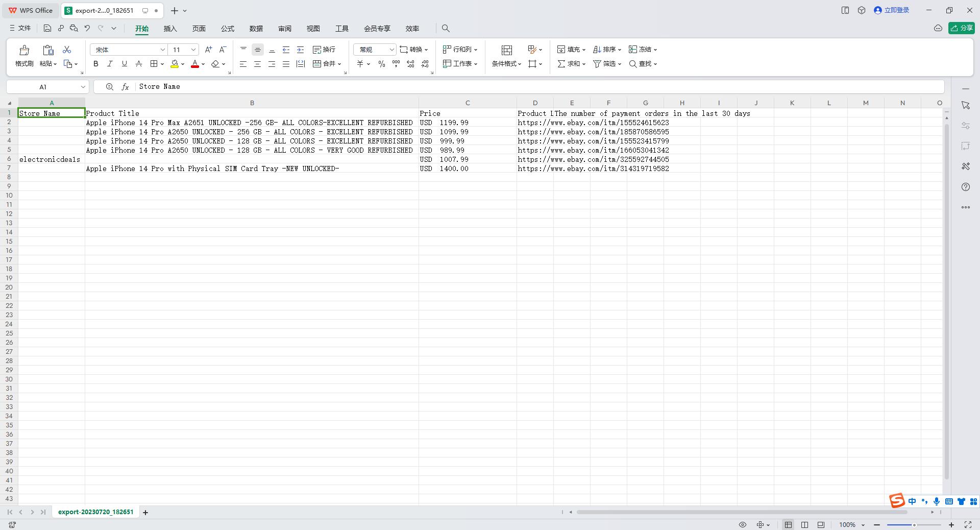The height and width of the screenshot is (530, 980).
Task: Click the Save icon in quick toolbar
Action: tap(47, 29)
